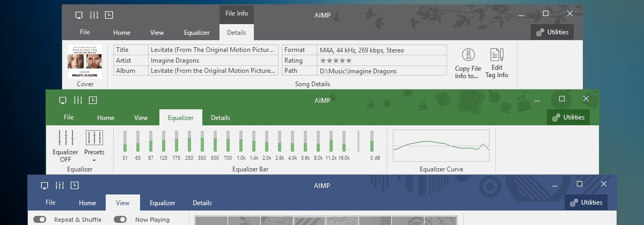The height and width of the screenshot is (225, 644).
Task: Open File menu in the green window
Action: (x=69, y=117)
